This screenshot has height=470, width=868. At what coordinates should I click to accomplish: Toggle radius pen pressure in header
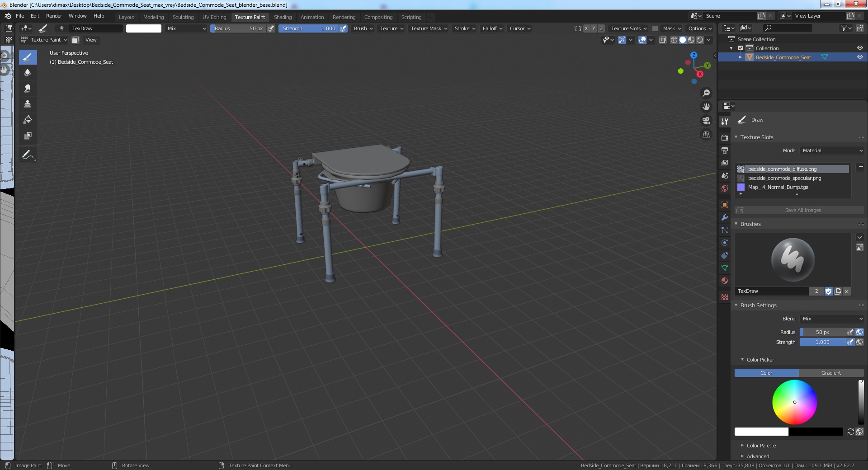[271, 28]
